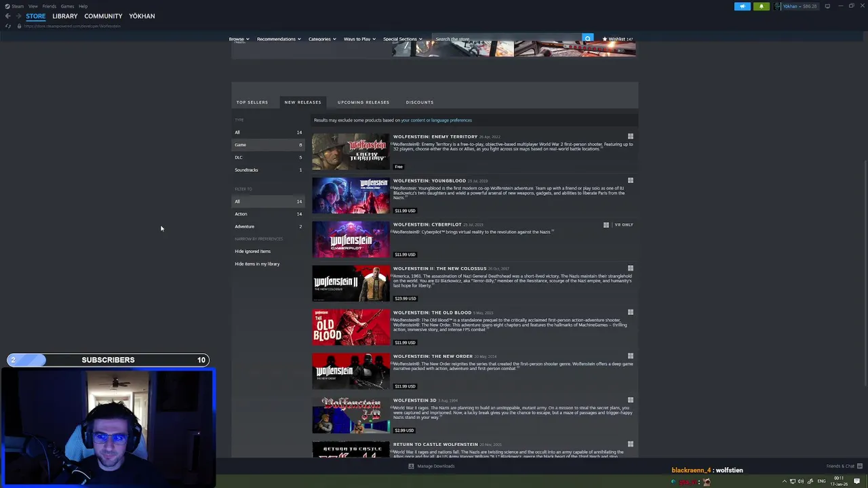Click the Wishlist star icon
868x488 pixels.
coord(605,39)
